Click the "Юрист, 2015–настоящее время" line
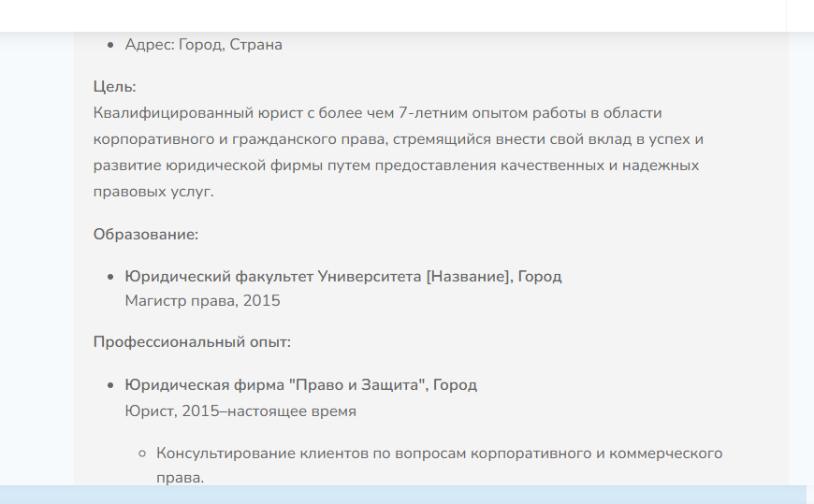 click(x=240, y=410)
